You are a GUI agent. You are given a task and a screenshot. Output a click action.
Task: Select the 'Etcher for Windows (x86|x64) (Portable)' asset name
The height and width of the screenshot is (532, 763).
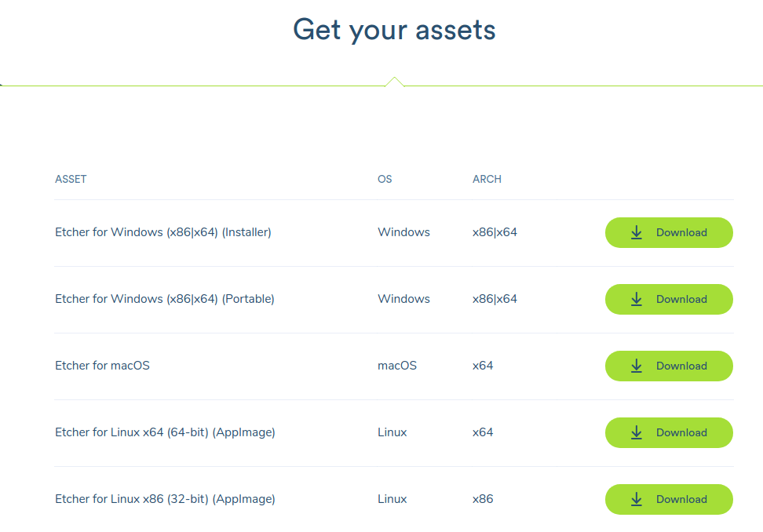(x=164, y=299)
